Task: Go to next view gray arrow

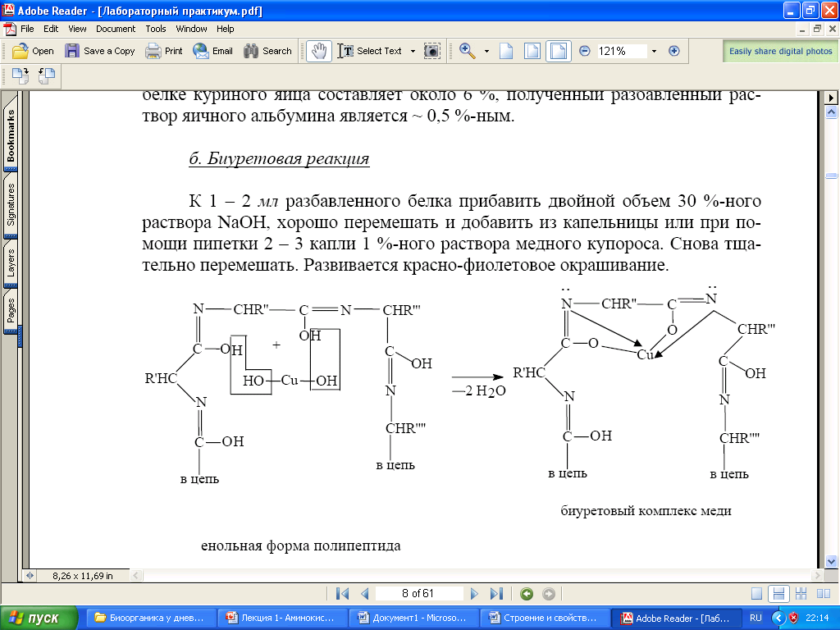Action: click(549, 594)
